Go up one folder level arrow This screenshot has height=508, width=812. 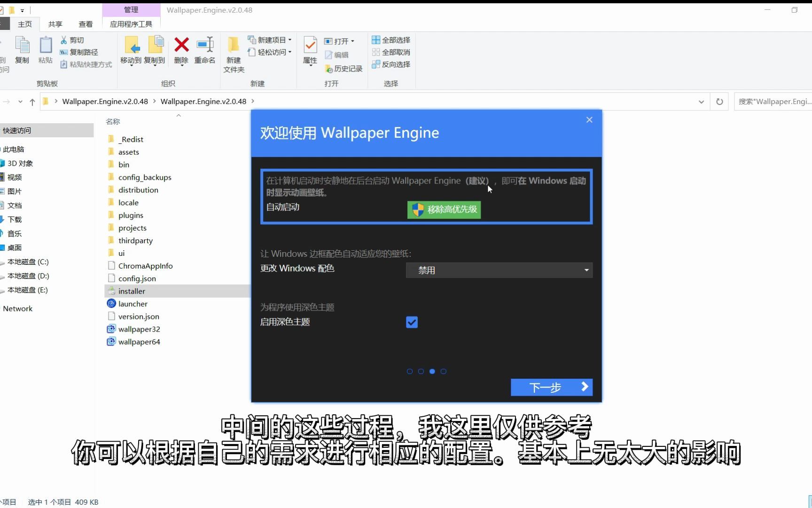pyautogui.click(x=32, y=102)
